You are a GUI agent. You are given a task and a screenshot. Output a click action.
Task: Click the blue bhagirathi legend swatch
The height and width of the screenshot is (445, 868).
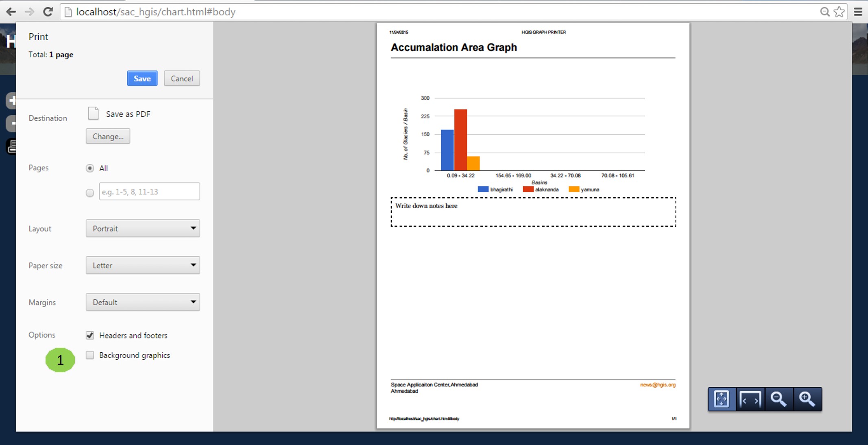483,189
